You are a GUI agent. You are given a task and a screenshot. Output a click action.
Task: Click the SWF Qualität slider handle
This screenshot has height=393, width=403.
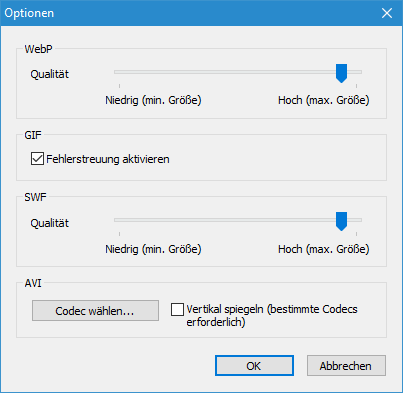click(x=341, y=221)
